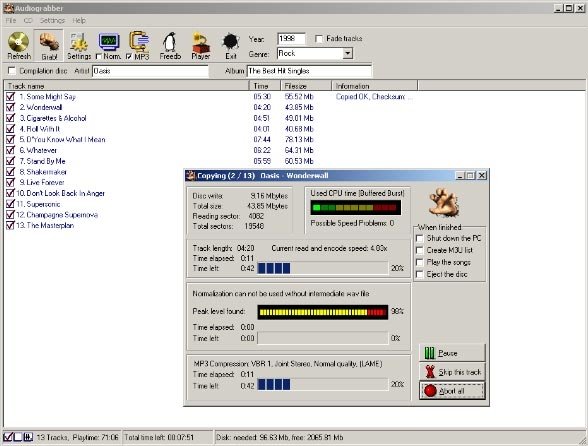
Task: Open the Settings menu
Action: pos(52,20)
